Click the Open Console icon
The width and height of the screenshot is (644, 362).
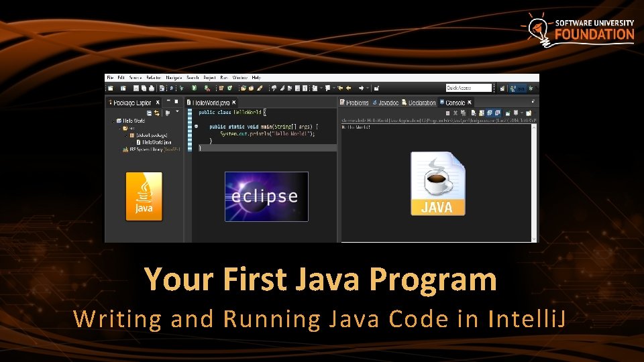coord(529,113)
